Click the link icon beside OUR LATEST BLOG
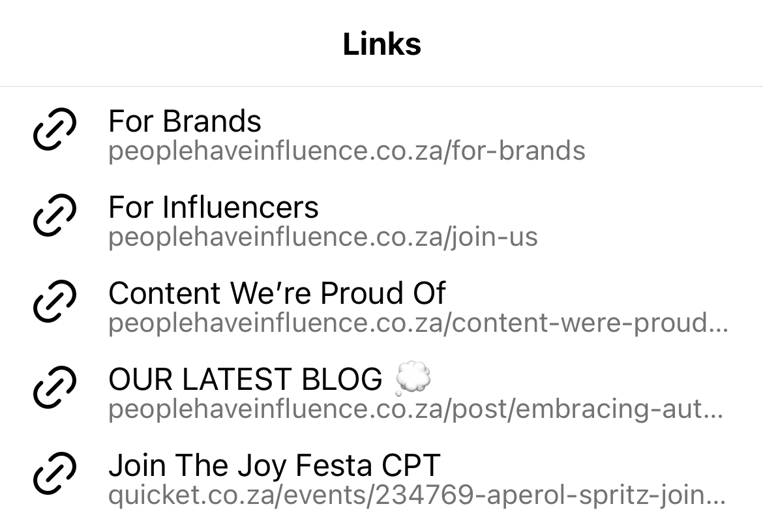This screenshot has width=763, height=532. (x=54, y=387)
